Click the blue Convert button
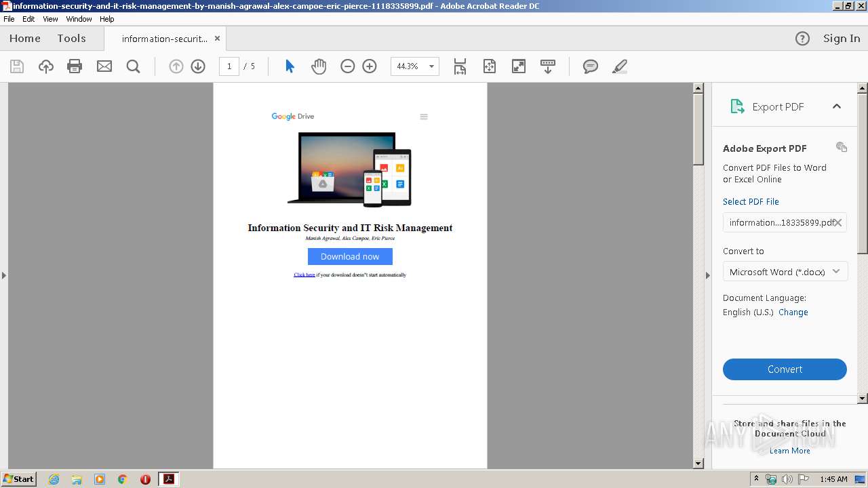 [x=785, y=369]
